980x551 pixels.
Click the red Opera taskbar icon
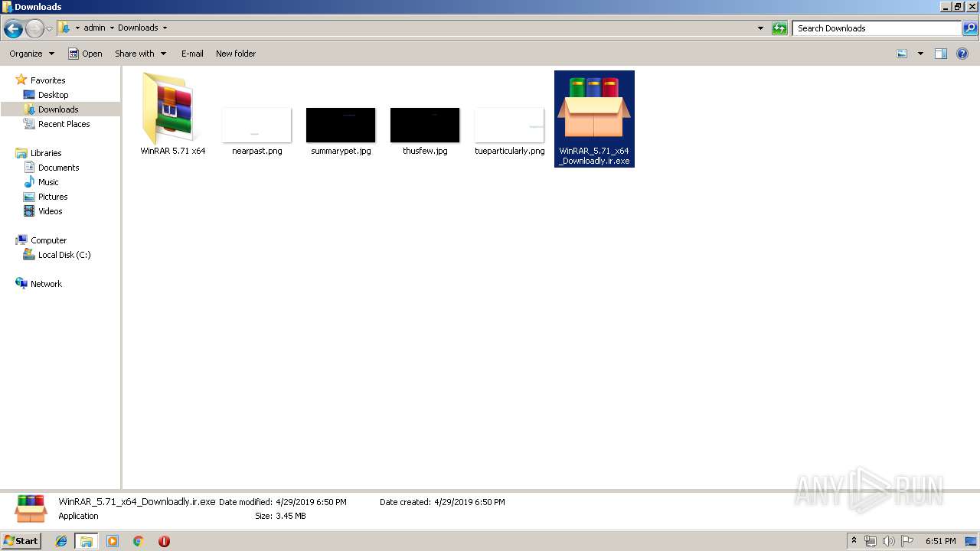click(x=164, y=541)
